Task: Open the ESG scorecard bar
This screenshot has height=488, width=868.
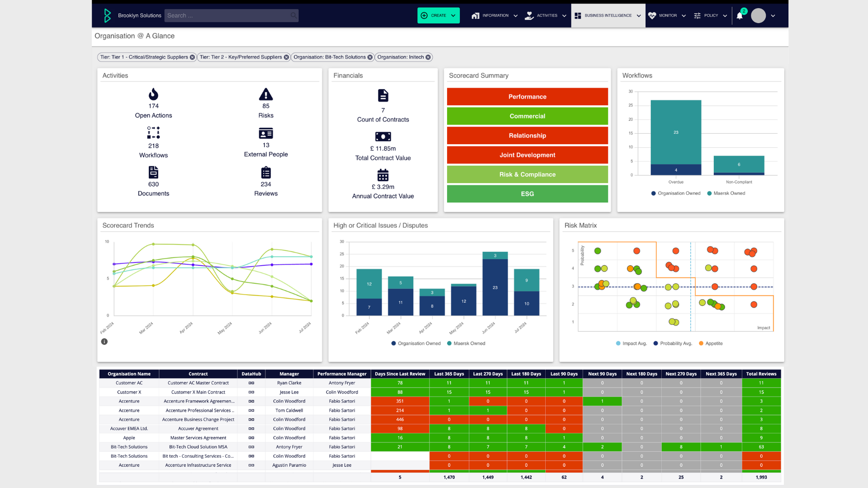Action: pyautogui.click(x=527, y=194)
